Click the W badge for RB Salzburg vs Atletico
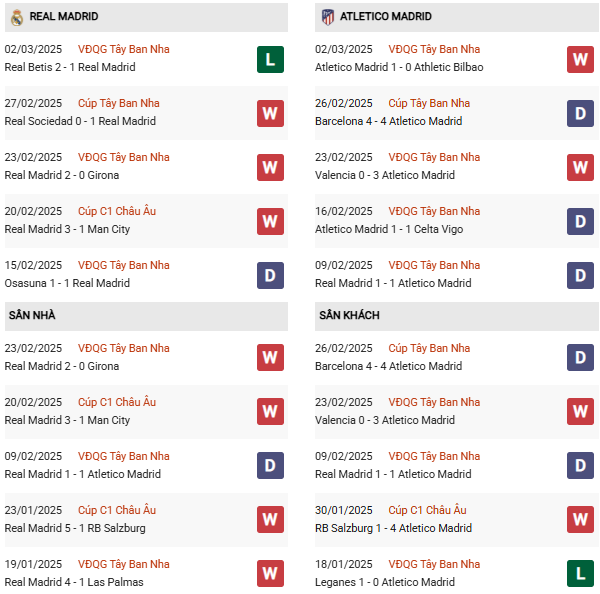 pos(580,520)
